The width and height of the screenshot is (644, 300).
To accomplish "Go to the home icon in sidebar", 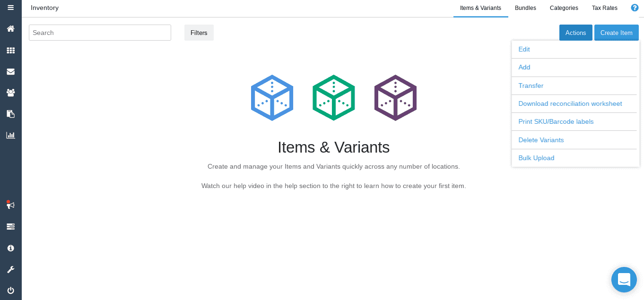I will point(10,29).
